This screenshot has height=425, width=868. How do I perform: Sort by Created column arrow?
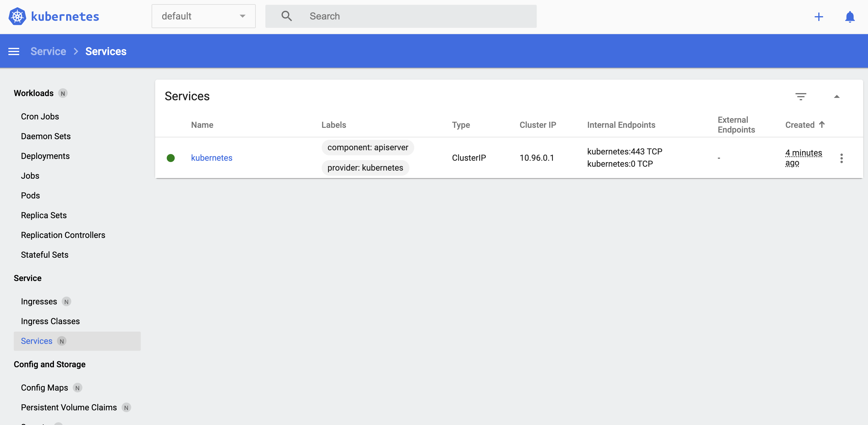[x=822, y=125]
